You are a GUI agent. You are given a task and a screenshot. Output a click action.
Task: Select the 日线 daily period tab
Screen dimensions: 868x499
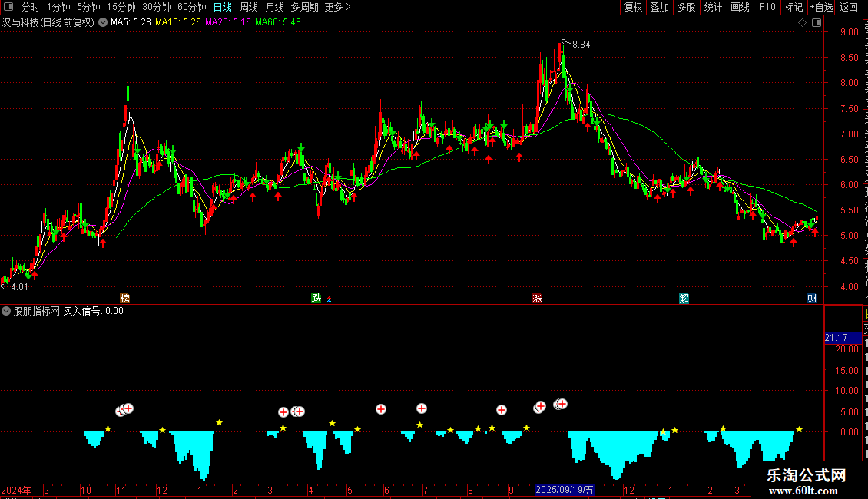pos(223,7)
